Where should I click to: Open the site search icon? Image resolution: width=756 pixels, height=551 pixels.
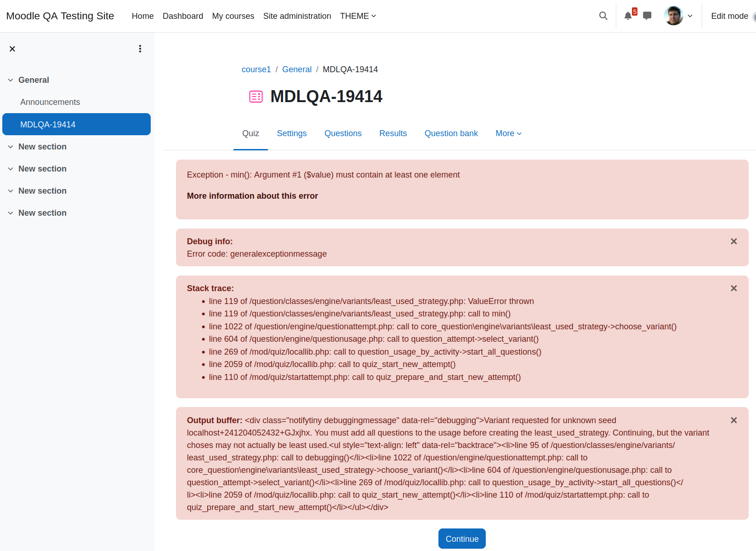point(603,16)
